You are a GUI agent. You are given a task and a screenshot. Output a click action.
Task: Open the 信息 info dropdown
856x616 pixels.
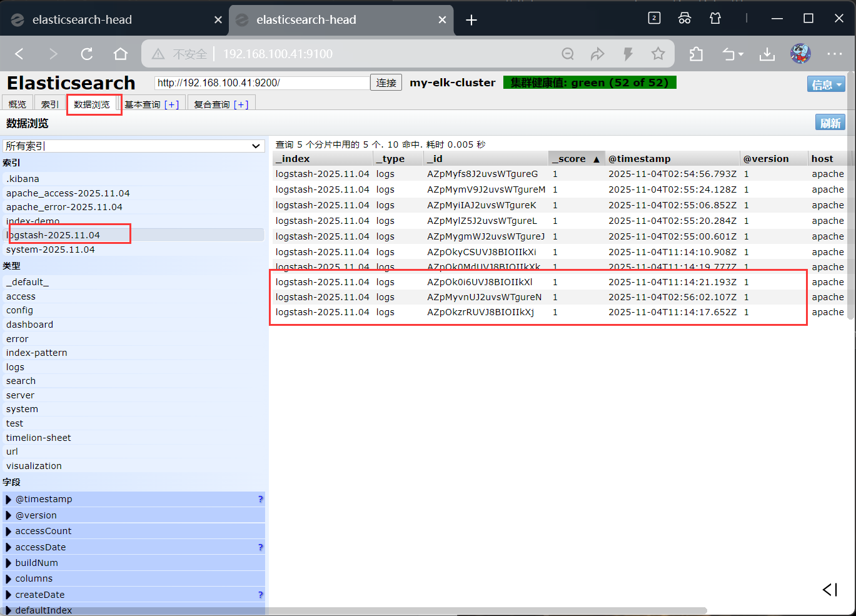(826, 84)
